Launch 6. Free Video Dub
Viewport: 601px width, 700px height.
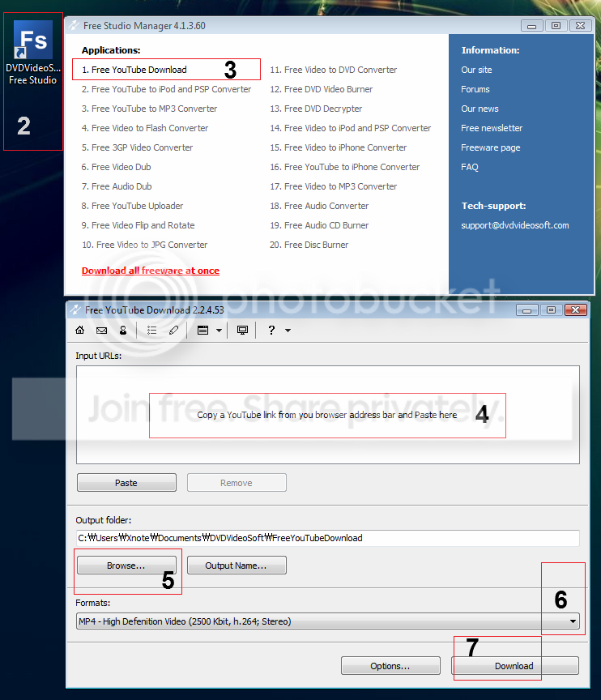(117, 167)
